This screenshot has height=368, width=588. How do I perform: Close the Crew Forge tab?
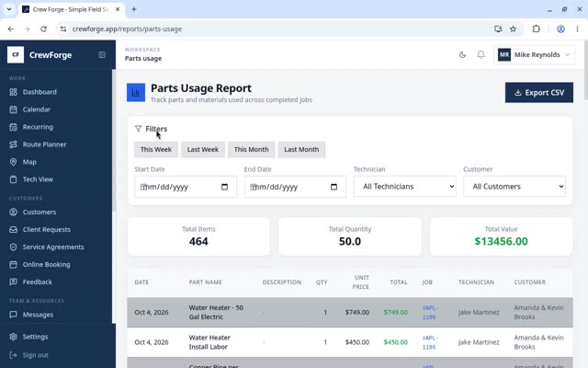(118, 9)
